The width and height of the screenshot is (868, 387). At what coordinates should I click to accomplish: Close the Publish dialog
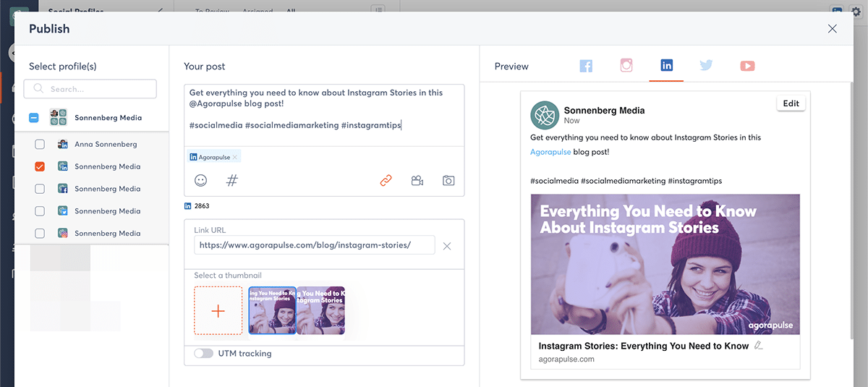click(832, 29)
